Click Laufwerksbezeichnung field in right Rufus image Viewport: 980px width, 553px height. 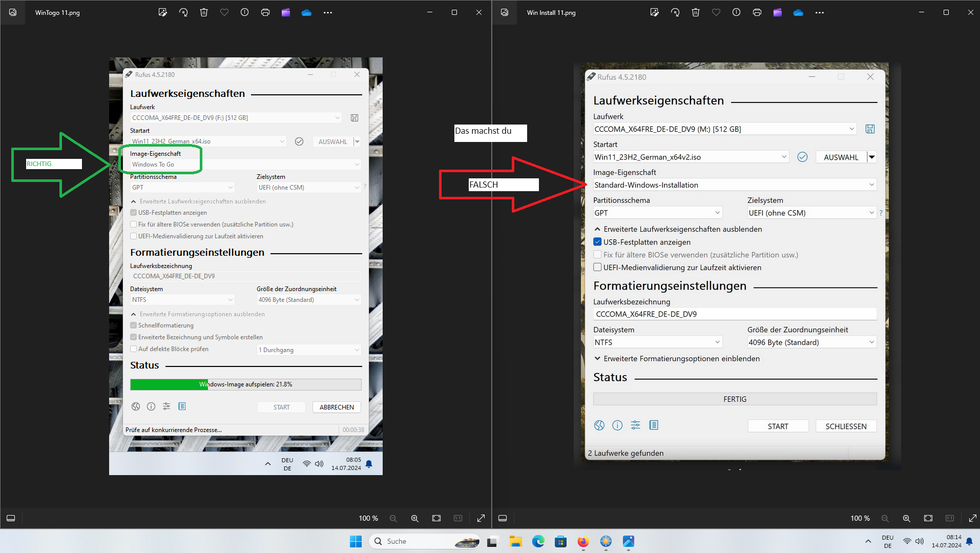tap(735, 314)
